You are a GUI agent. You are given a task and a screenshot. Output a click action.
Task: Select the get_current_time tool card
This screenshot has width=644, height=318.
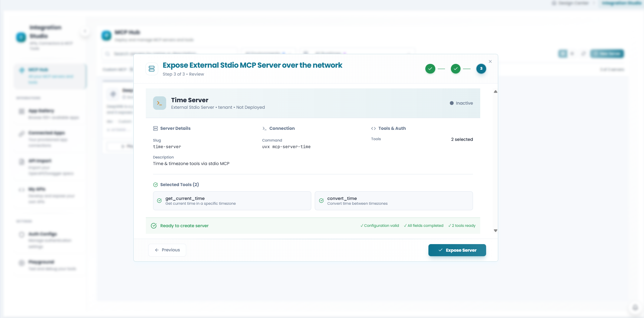pyautogui.click(x=232, y=201)
